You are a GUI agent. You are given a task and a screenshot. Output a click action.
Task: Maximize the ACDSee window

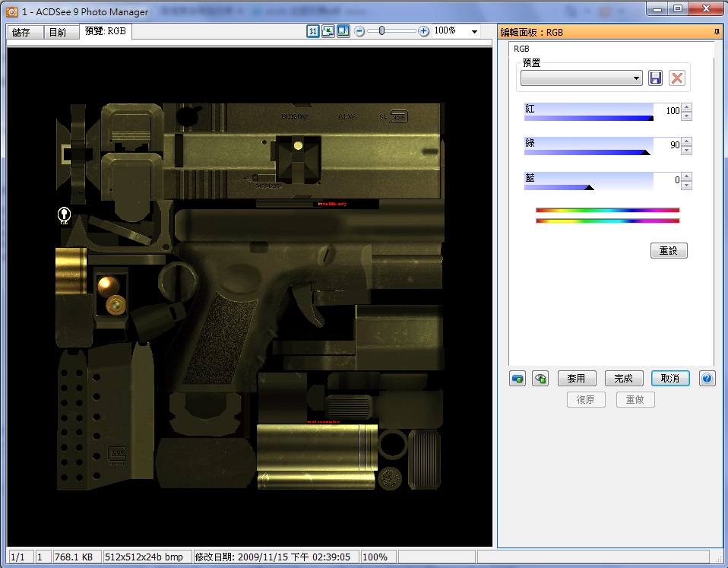tap(677, 8)
